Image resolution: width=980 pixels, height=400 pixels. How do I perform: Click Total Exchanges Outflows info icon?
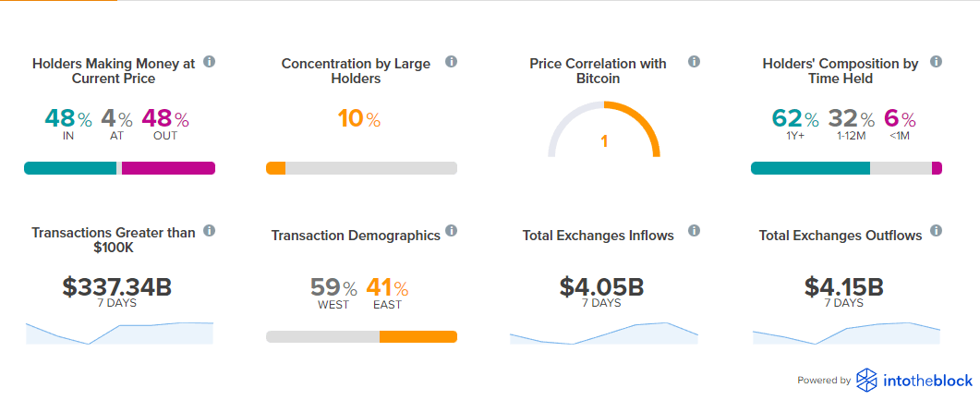pos(936,230)
